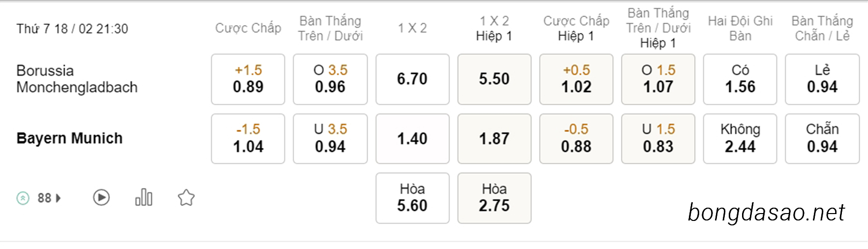Bet on even goals Chẵn 0.94

(x=822, y=139)
